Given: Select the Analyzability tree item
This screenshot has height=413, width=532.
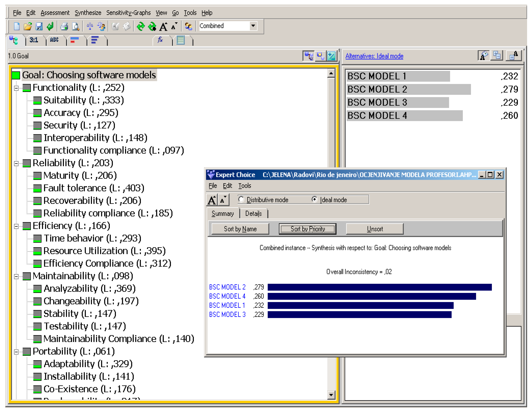Looking at the screenshot, I should (x=90, y=289).
